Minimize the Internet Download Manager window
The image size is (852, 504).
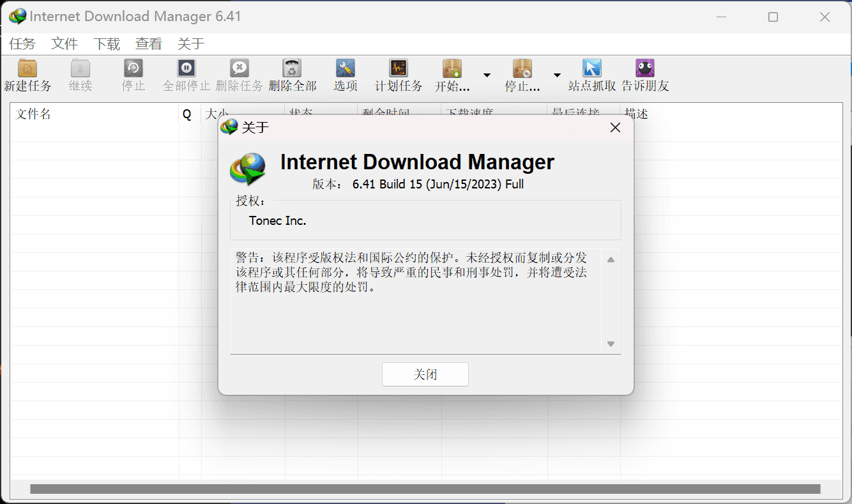pyautogui.click(x=722, y=17)
